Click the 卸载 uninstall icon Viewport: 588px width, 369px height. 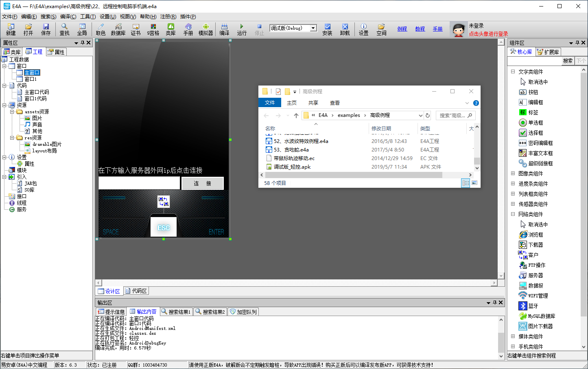(345, 29)
